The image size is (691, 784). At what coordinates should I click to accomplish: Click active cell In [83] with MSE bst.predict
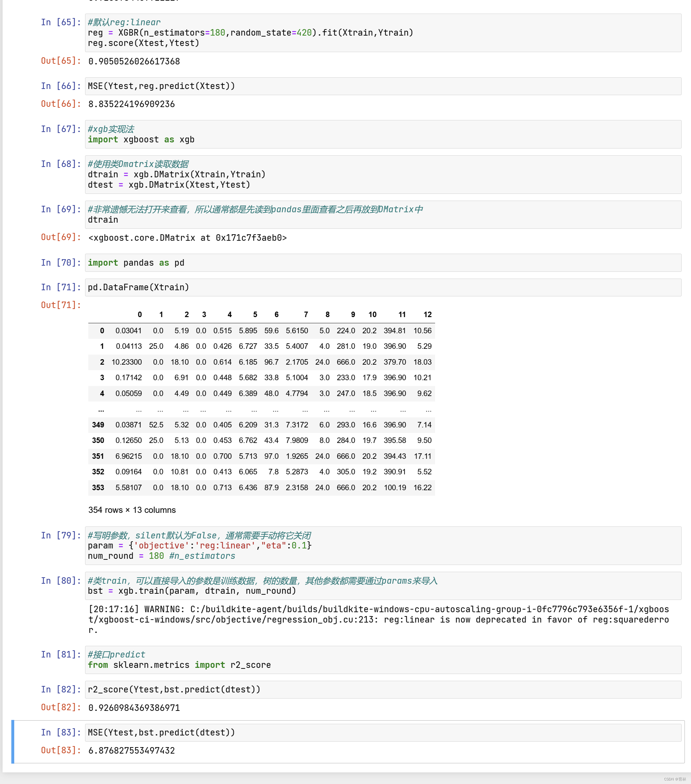[383, 733]
